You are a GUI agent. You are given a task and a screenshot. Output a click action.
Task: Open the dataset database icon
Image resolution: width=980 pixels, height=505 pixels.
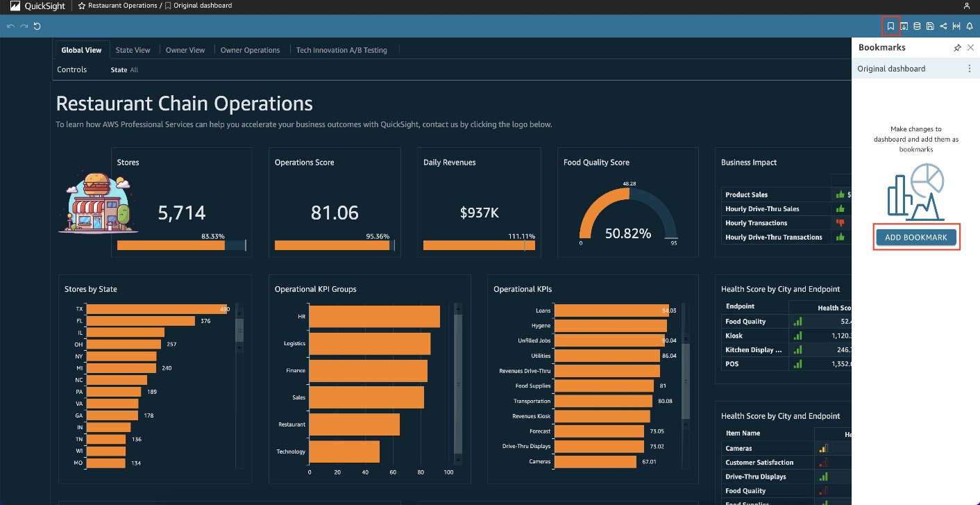click(x=917, y=26)
